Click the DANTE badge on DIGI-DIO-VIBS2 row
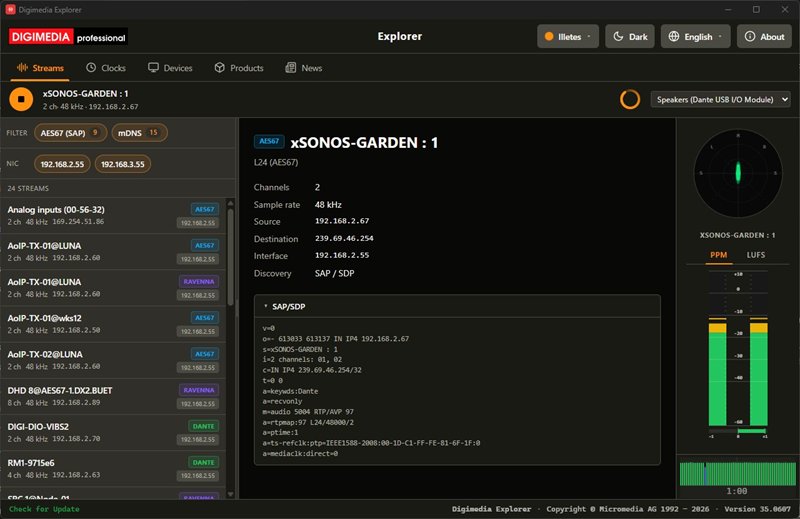800x519 pixels. [204, 426]
